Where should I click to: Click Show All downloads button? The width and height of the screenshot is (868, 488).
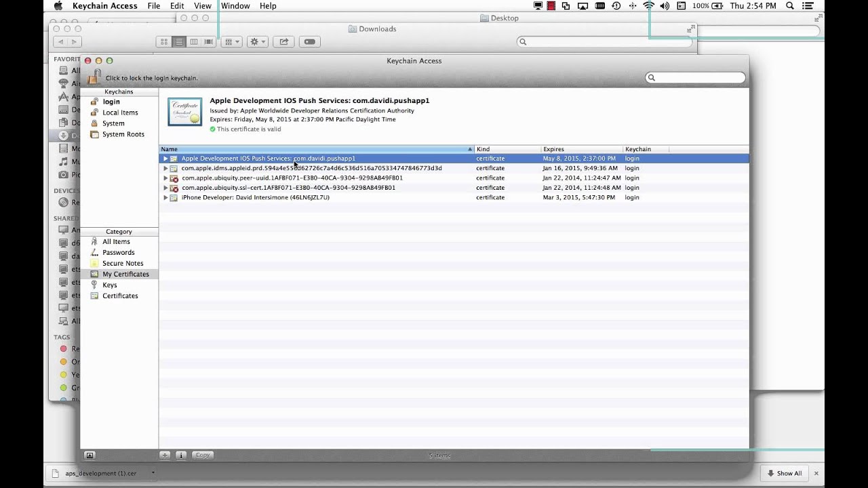pos(784,474)
